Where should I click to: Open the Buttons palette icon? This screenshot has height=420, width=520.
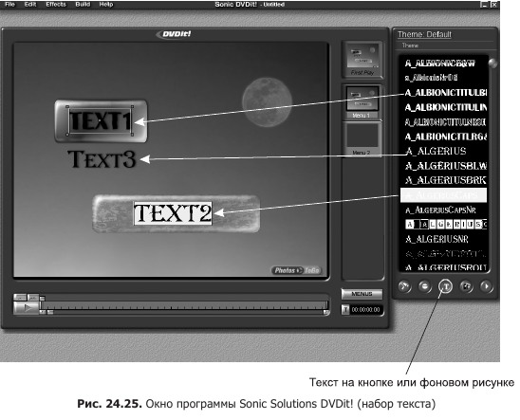pos(425,286)
